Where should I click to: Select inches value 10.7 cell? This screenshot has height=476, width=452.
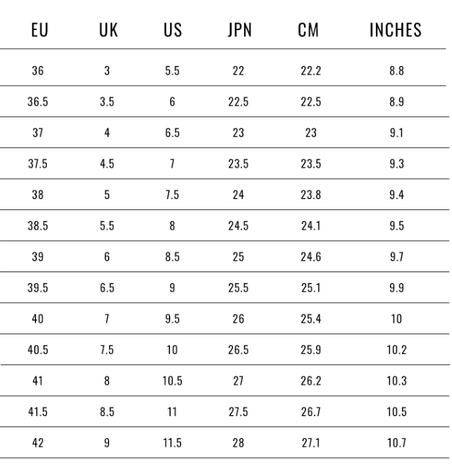click(x=396, y=443)
